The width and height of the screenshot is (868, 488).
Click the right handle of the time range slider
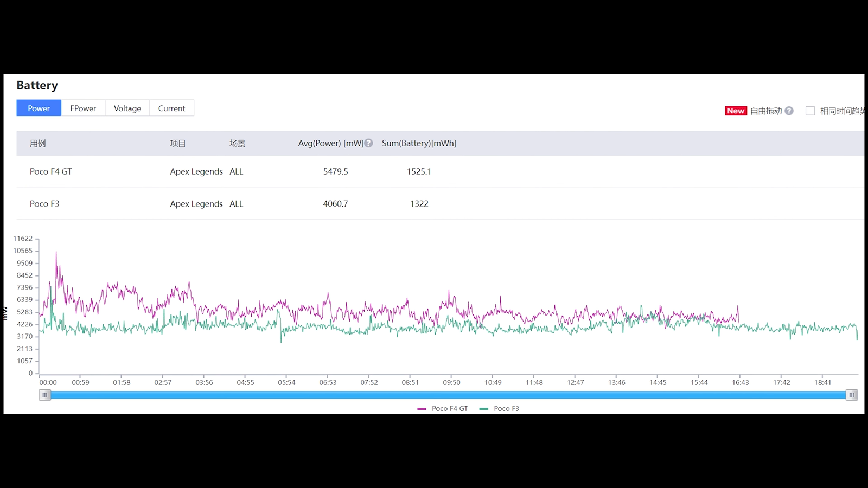pyautogui.click(x=852, y=395)
